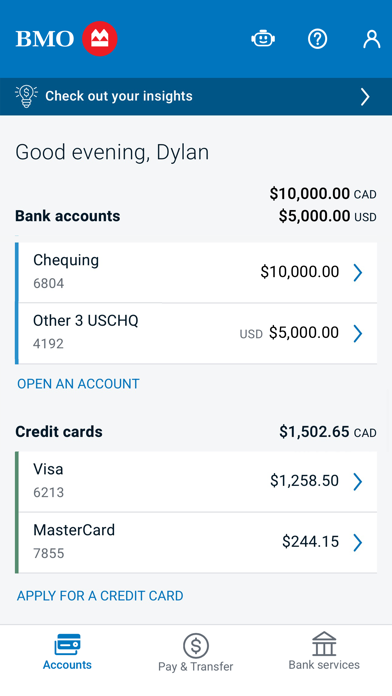The image size is (392, 696).
Task: Open Chequing account chevron arrow
Action: pos(358,273)
